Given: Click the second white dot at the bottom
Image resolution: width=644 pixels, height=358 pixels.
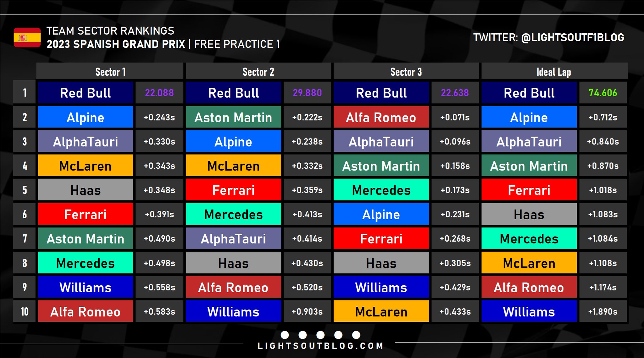Looking at the screenshot, I should [x=303, y=335].
